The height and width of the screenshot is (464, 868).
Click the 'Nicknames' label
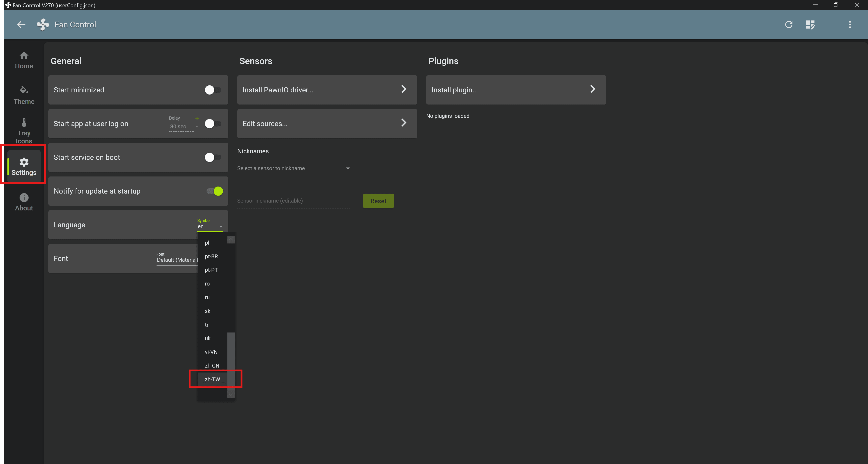253,151
